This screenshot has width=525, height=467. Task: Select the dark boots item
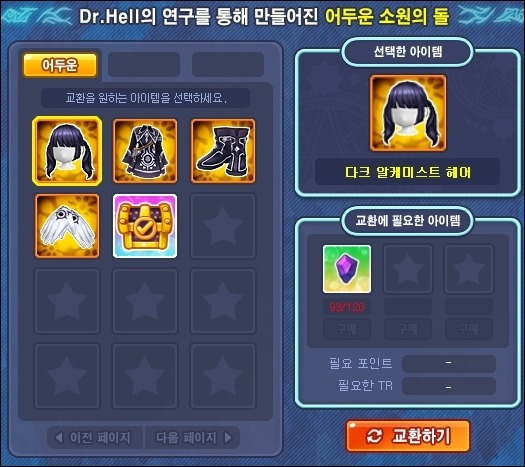[x=223, y=151]
